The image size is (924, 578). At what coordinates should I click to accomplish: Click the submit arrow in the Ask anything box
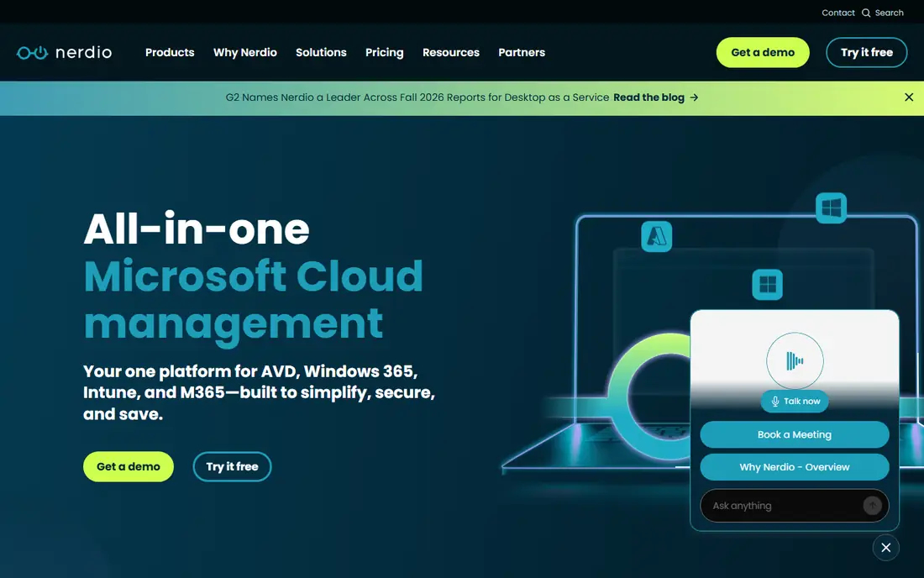(x=872, y=505)
